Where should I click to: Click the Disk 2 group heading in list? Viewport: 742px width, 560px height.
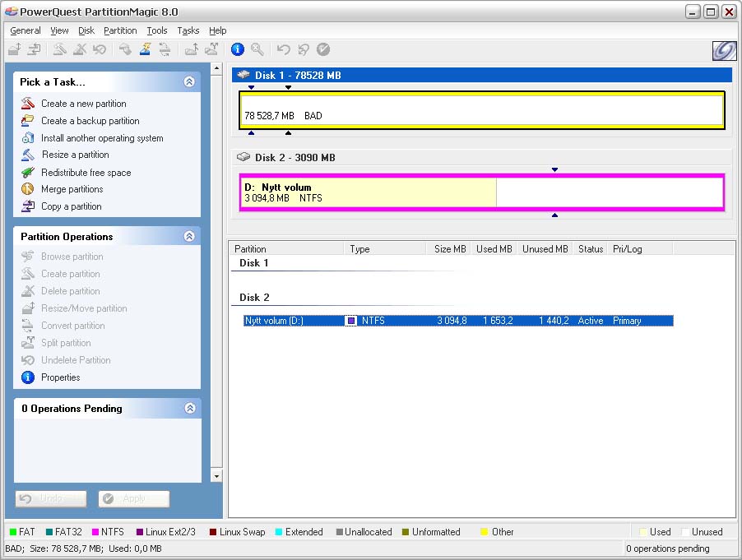[254, 298]
